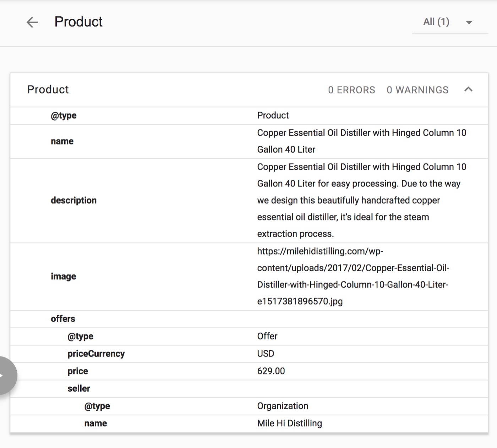Image resolution: width=497 pixels, height=448 pixels.
Task: Select the "Organization" type value
Action: (x=283, y=406)
